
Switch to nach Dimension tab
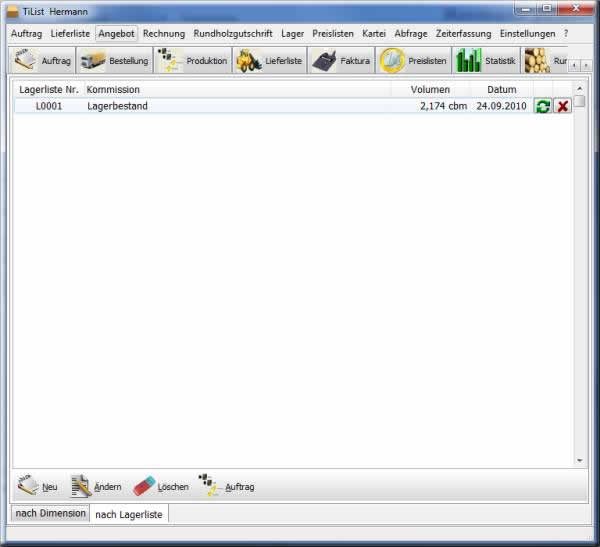point(51,513)
